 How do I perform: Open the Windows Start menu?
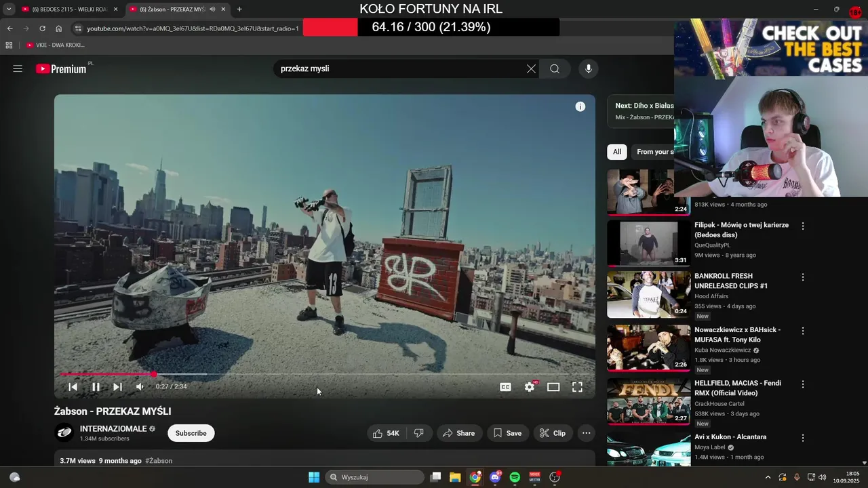coord(314,477)
